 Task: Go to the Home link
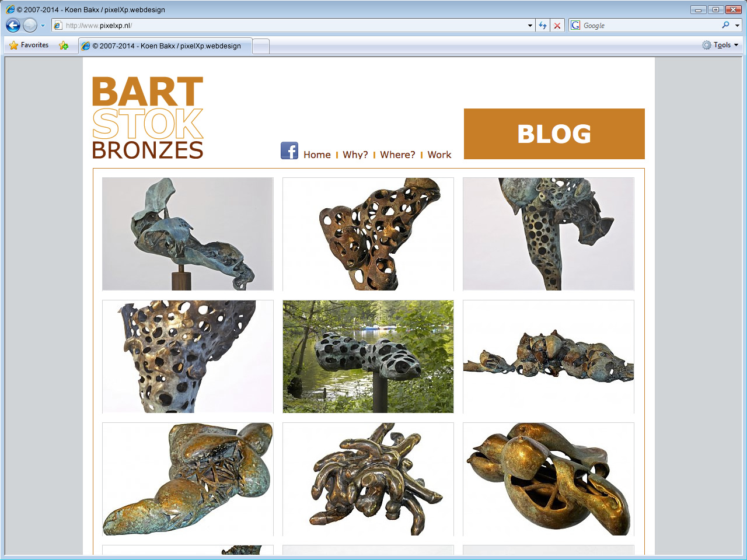pos(317,155)
